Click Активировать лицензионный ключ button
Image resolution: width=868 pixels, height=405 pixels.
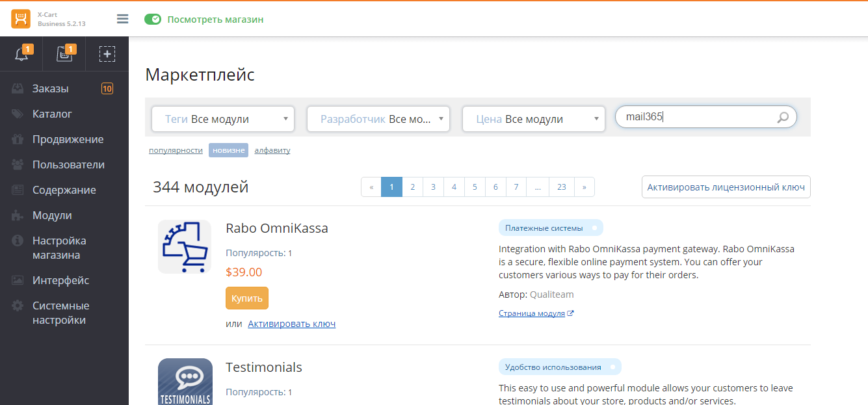coord(726,187)
